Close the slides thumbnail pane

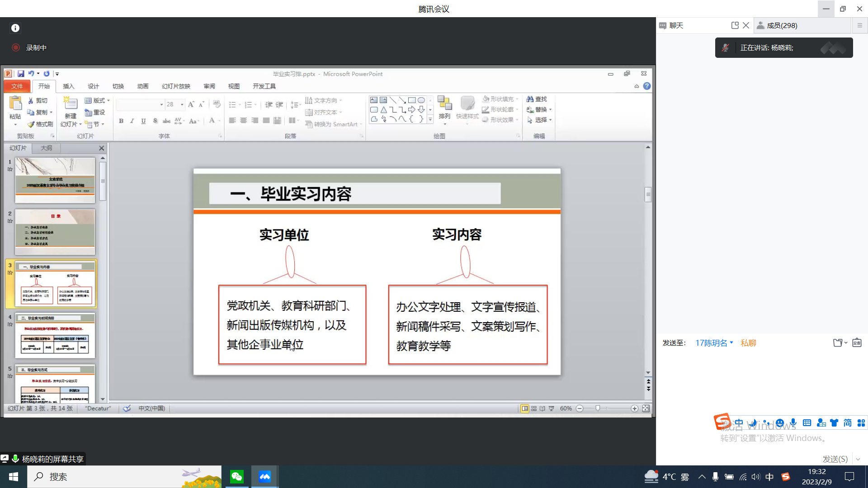tap(102, 148)
